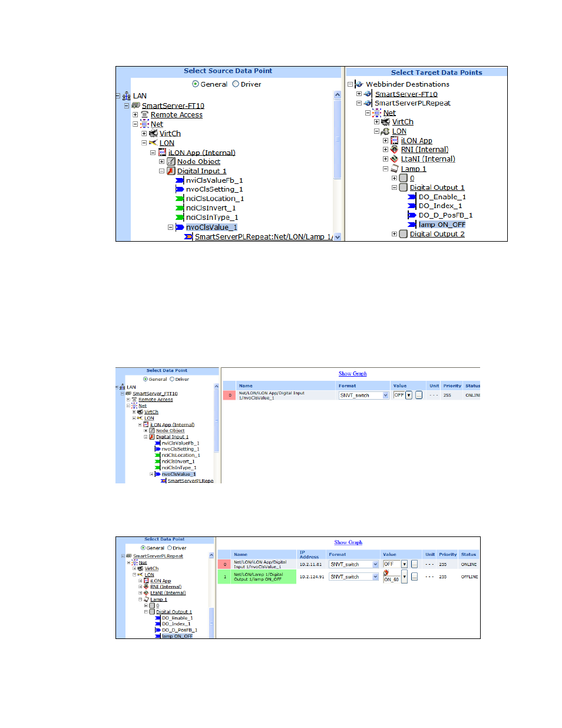
Task: Collapse the Digital Input 1 node in source panel
Action: click(161, 171)
